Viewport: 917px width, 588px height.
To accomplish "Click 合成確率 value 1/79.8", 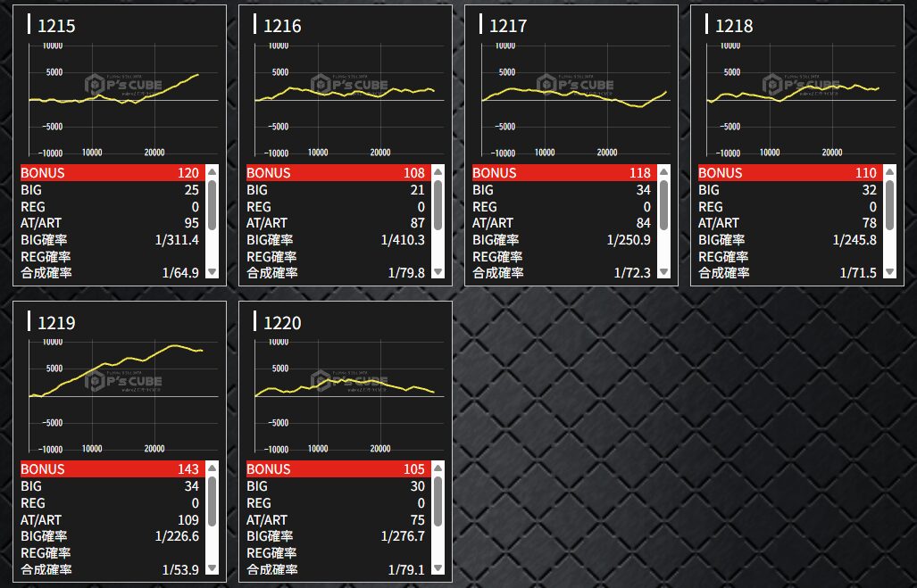I will click(x=406, y=273).
